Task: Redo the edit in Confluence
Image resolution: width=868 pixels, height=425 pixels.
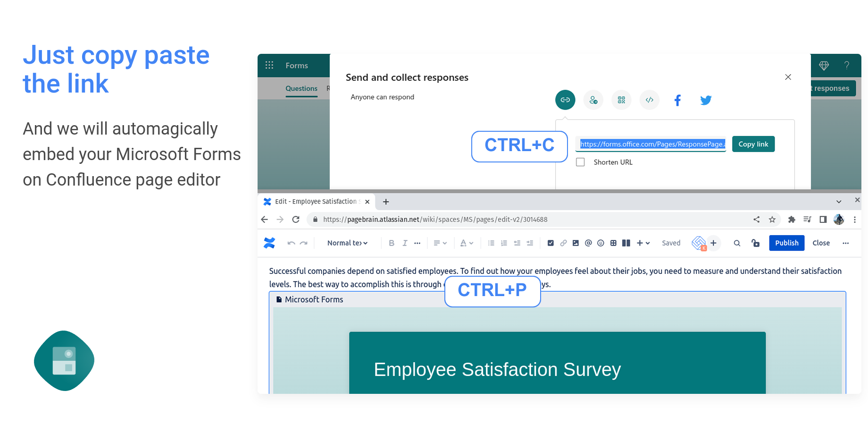Action: [304, 243]
